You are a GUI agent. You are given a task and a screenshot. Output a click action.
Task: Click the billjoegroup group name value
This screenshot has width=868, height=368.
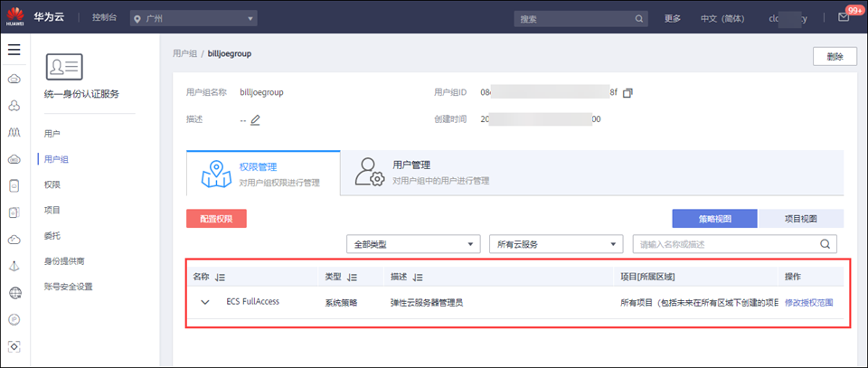pyautogui.click(x=262, y=92)
